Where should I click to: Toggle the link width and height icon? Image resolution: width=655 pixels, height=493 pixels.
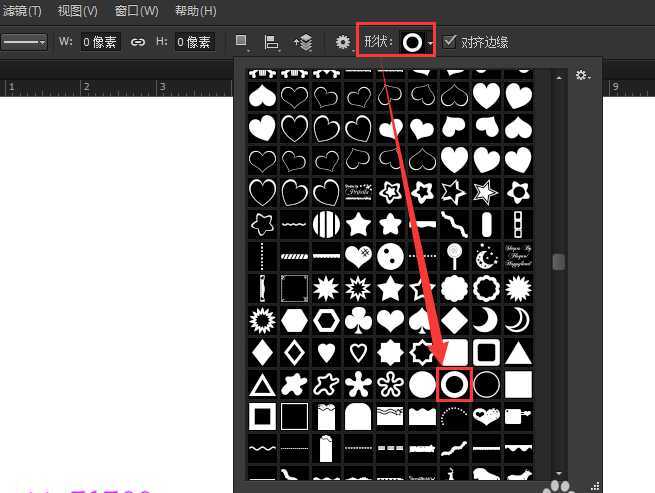[138, 42]
